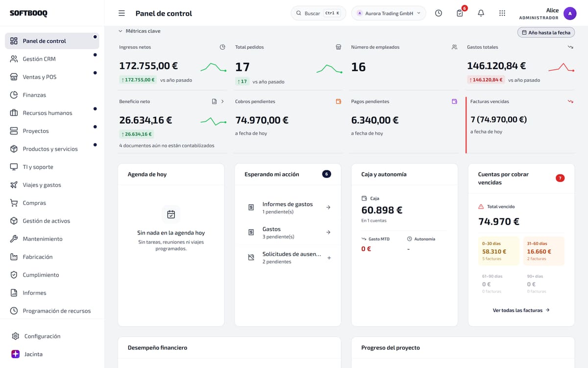
Task: Toggle the hamburger sidebar menu
Action: [122, 13]
